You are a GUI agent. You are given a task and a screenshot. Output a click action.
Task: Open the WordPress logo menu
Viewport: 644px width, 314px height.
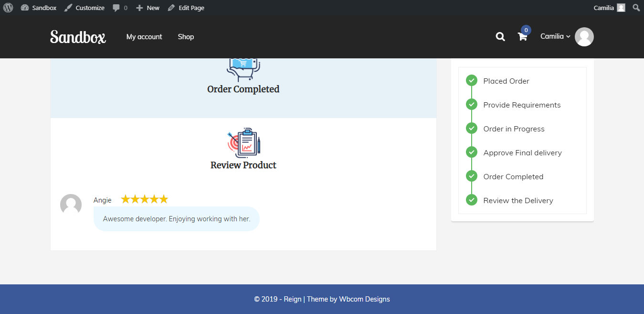pyautogui.click(x=8, y=8)
